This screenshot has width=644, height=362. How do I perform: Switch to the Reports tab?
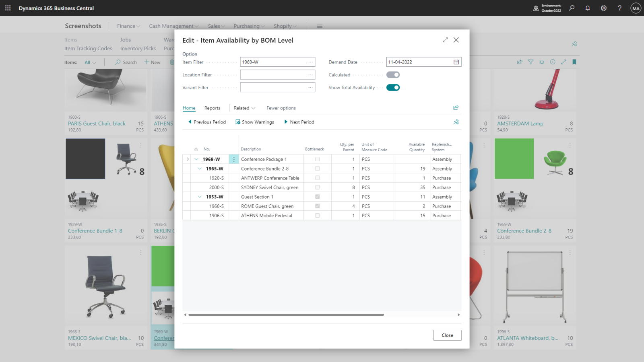tap(212, 108)
